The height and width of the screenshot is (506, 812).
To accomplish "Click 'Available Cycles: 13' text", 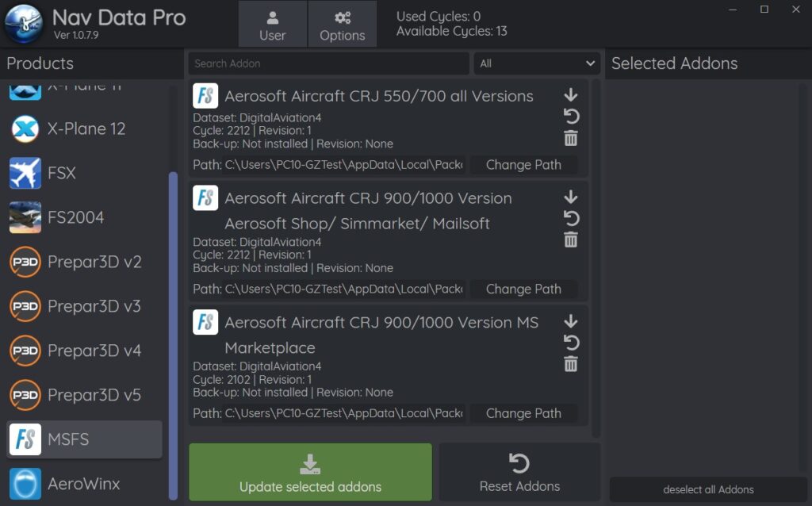I will (x=451, y=31).
